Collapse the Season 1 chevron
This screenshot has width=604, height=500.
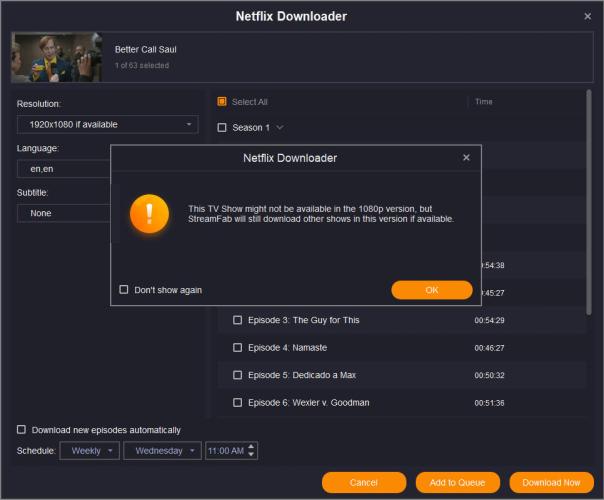click(280, 127)
